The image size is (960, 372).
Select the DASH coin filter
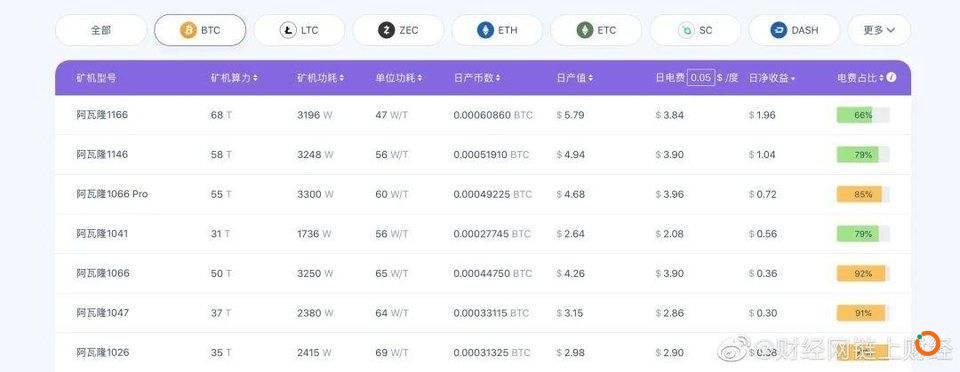pos(794,30)
